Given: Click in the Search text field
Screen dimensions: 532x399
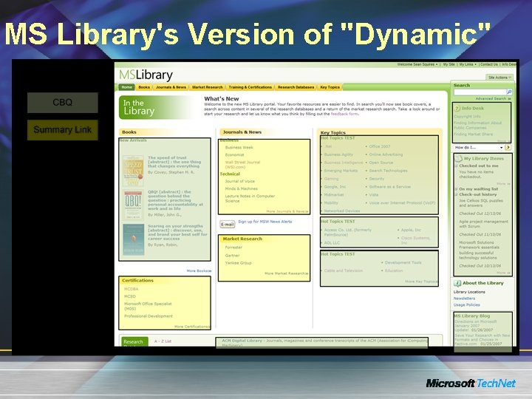Looking at the screenshot, I should [480, 92].
